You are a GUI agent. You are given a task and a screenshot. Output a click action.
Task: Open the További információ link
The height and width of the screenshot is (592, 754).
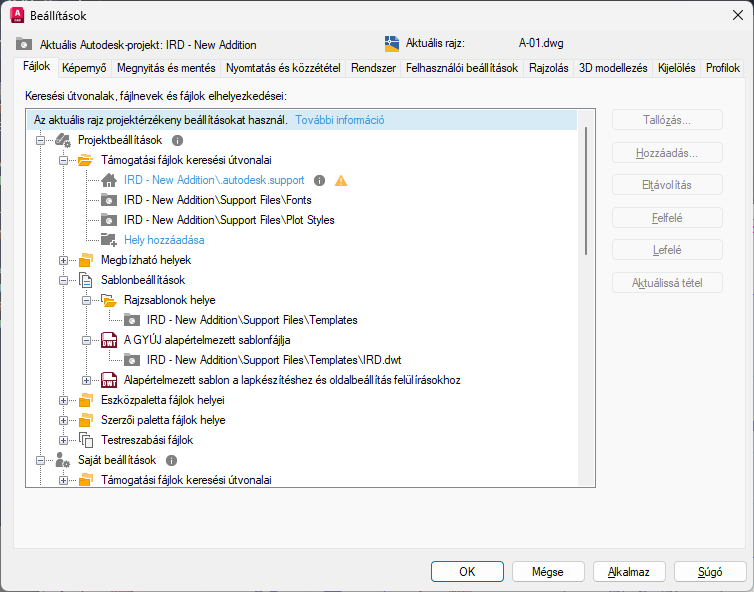[x=340, y=120]
